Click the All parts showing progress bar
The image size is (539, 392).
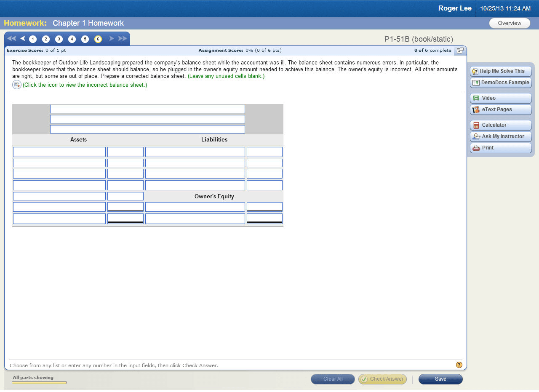[x=39, y=382]
